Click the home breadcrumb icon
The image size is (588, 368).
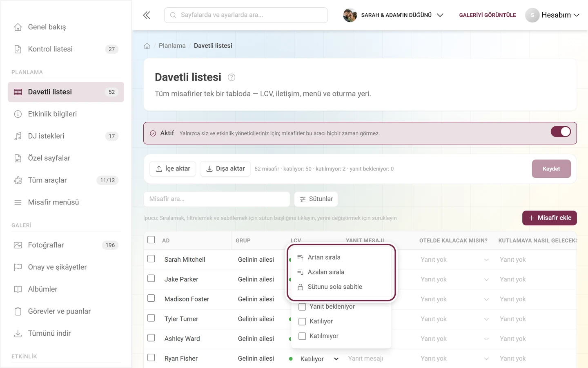147,46
